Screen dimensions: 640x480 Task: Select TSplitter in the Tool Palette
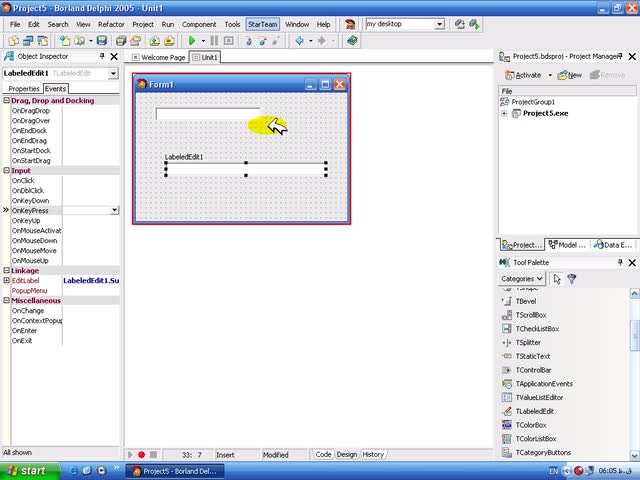click(x=528, y=342)
